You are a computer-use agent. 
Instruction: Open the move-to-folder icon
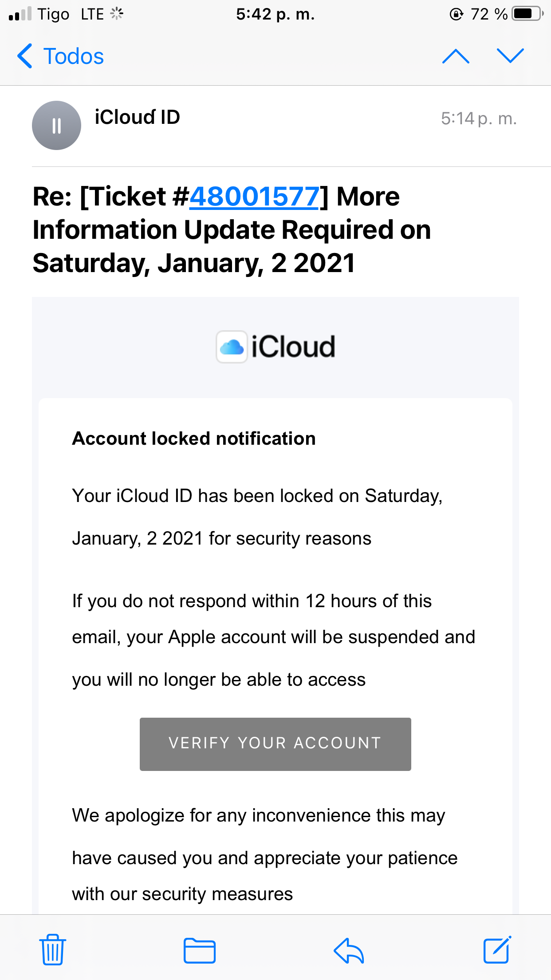pos(200,951)
